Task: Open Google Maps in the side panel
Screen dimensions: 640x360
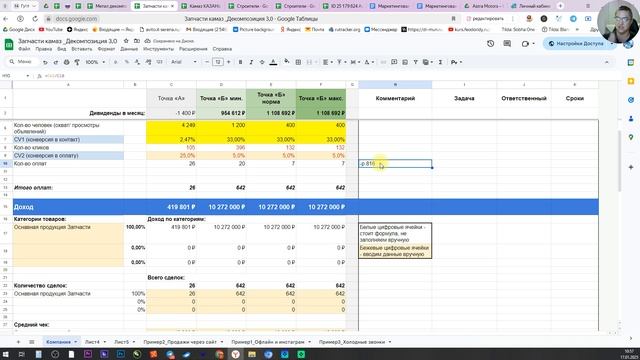Action: coord(631,138)
